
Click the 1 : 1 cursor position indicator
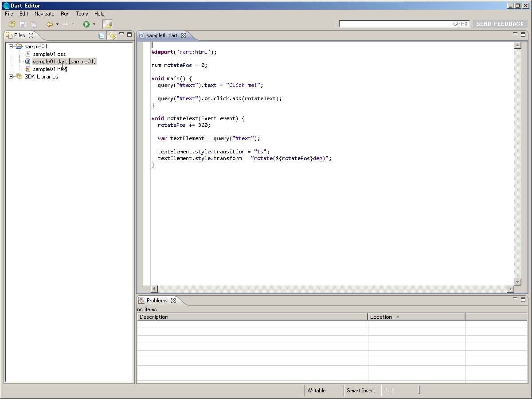tap(389, 391)
